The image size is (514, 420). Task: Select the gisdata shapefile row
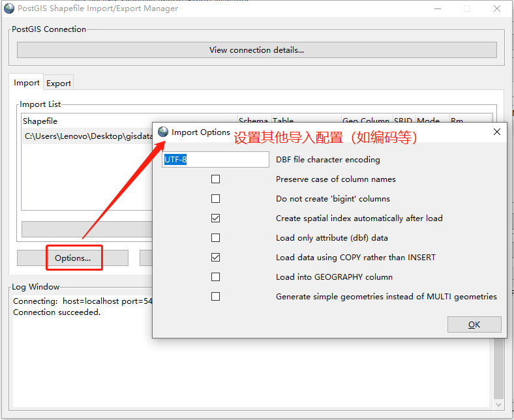(x=87, y=136)
